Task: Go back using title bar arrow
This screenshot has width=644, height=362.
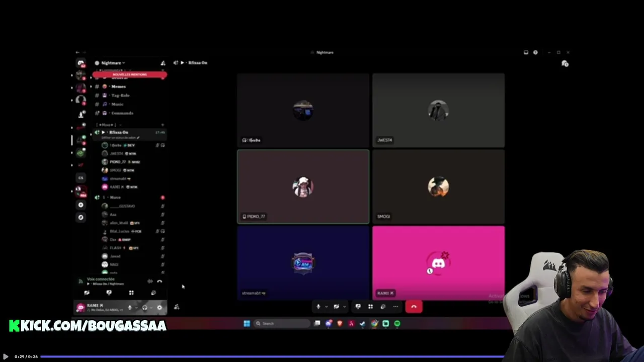Action: pyautogui.click(x=77, y=52)
